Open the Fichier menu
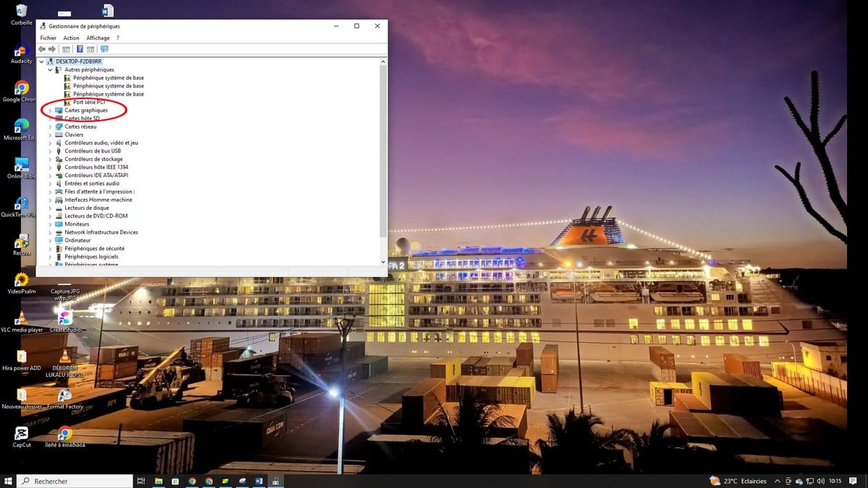This screenshot has height=488, width=868. click(48, 38)
